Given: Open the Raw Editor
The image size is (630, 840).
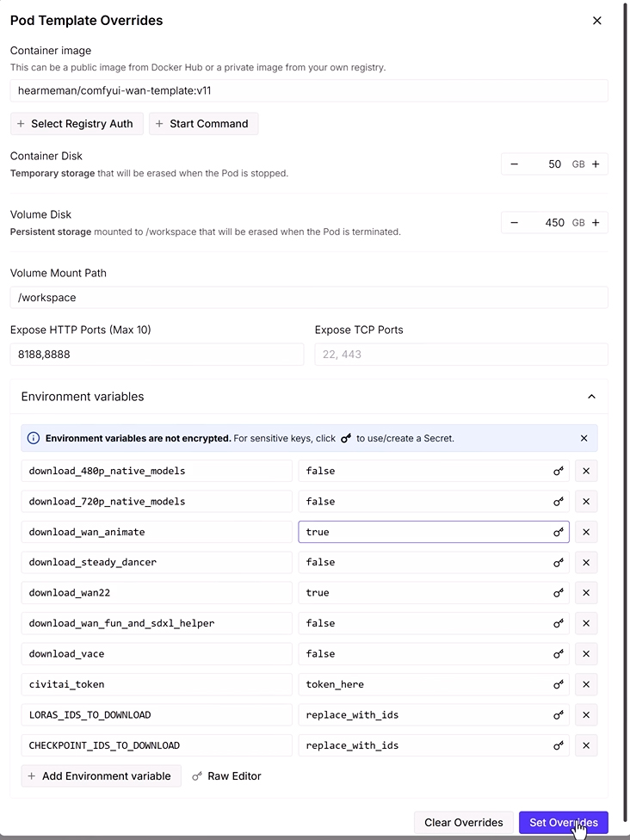Looking at the screenshot, I should click(x=226, y=775).
